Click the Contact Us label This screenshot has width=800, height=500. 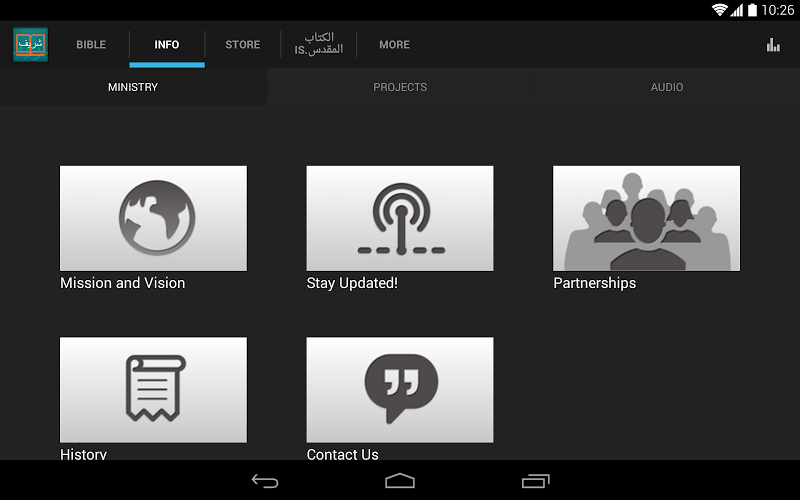click(x=342, y=454)
